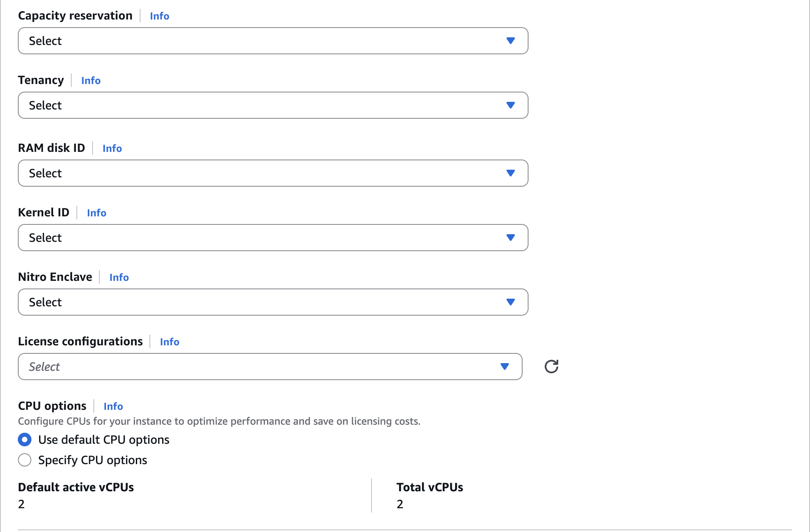Click the Kernel ID dropdown arrow
Viewport: 810px width, 532px height.
[510, 238]
